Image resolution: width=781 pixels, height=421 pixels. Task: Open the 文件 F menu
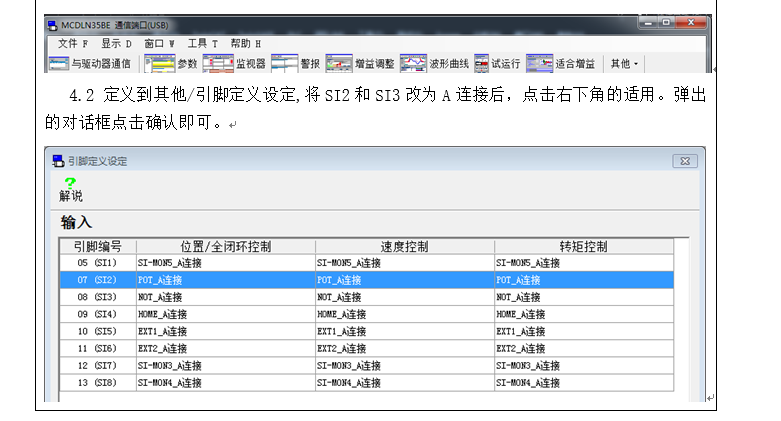(x=72, y=43)
